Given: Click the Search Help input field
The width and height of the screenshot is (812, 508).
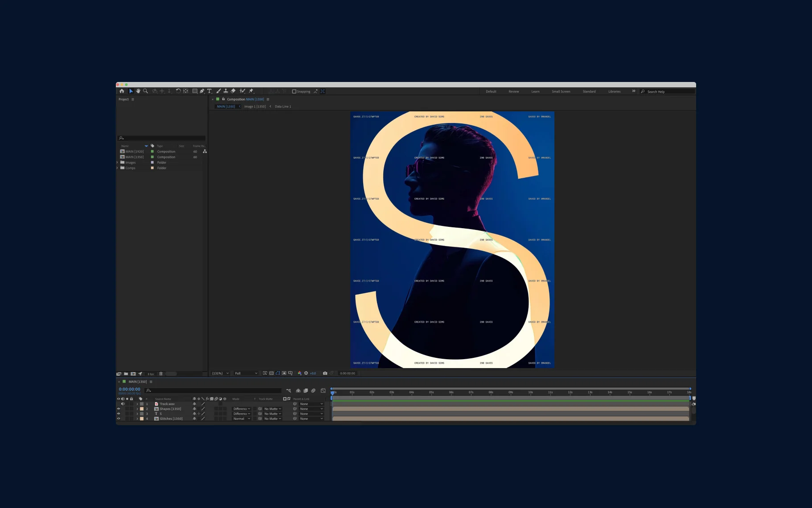Looking at the screenshot, I should [x=669, y=92].
